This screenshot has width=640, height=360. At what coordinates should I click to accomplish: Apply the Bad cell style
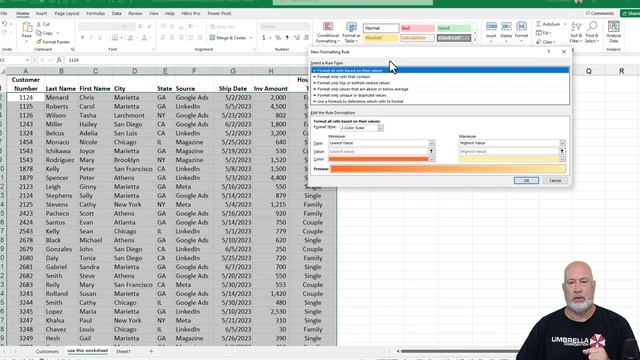coord(417,28)
